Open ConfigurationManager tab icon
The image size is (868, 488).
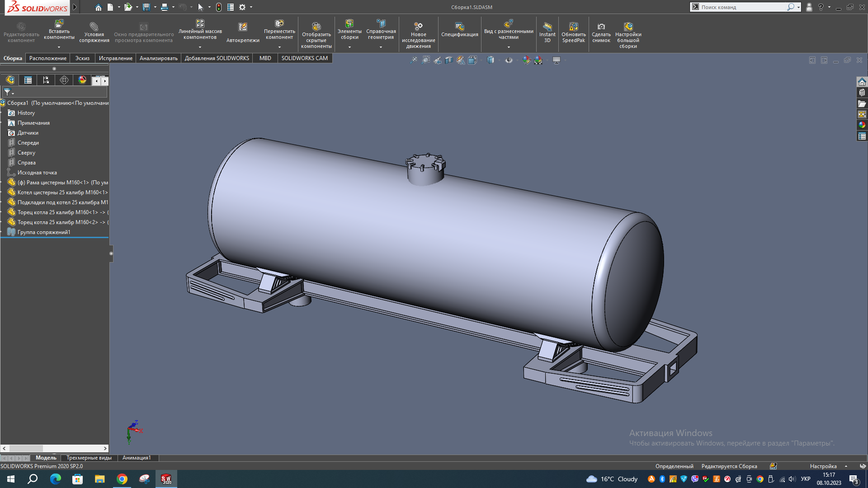(x=46, y=80)
